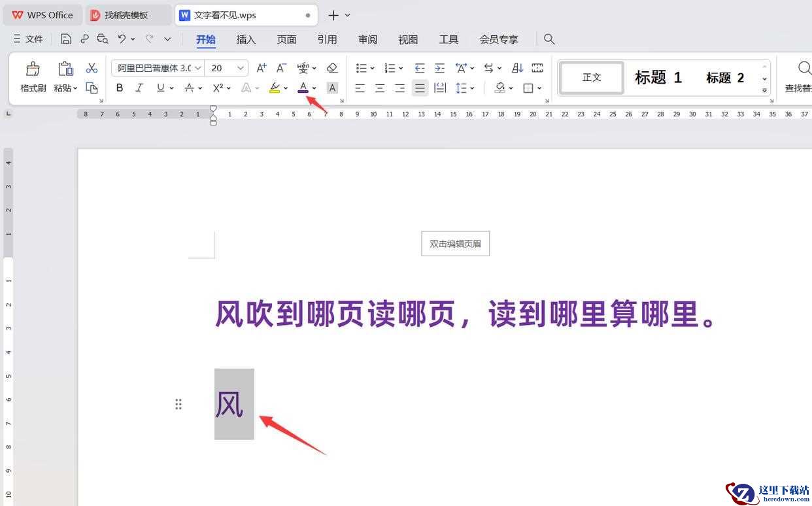Open the 审阅 (Review) ribbon tab
The image size is (812, 506).
tap(368, 39)
